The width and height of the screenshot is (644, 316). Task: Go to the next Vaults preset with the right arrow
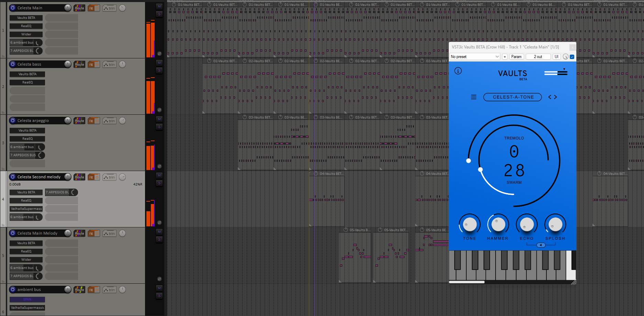pos(555,97)
